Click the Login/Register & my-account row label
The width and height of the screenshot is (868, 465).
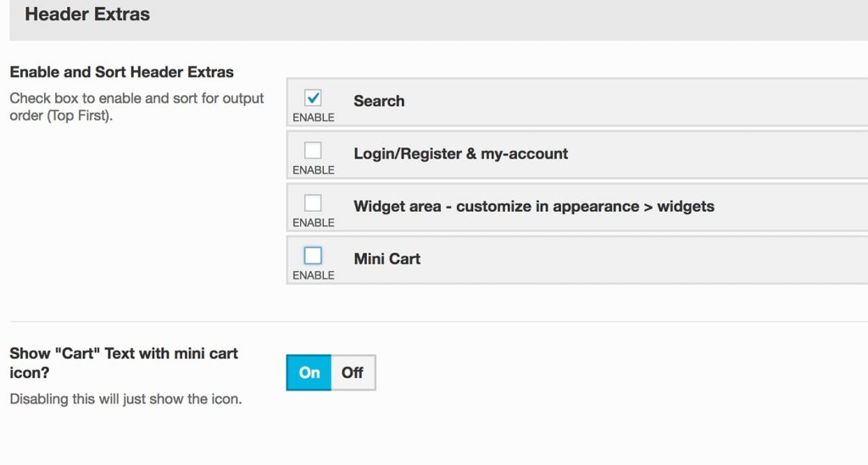point(460,154)
